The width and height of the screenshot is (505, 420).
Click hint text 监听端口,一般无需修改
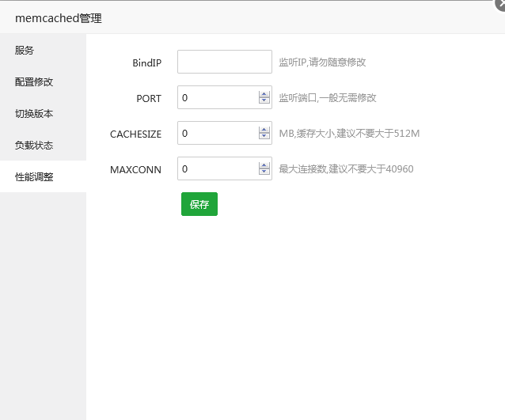328,97
